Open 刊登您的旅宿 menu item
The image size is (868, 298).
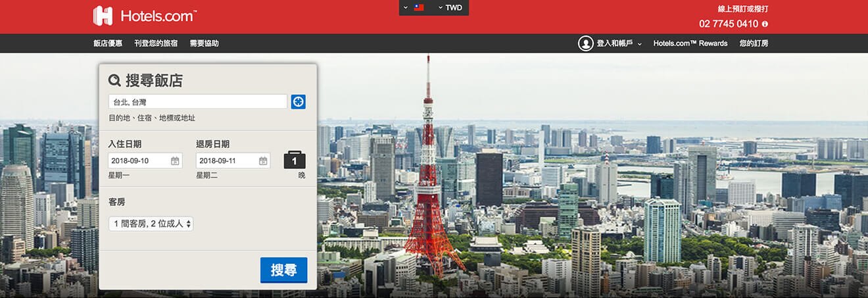click(156, 43)
